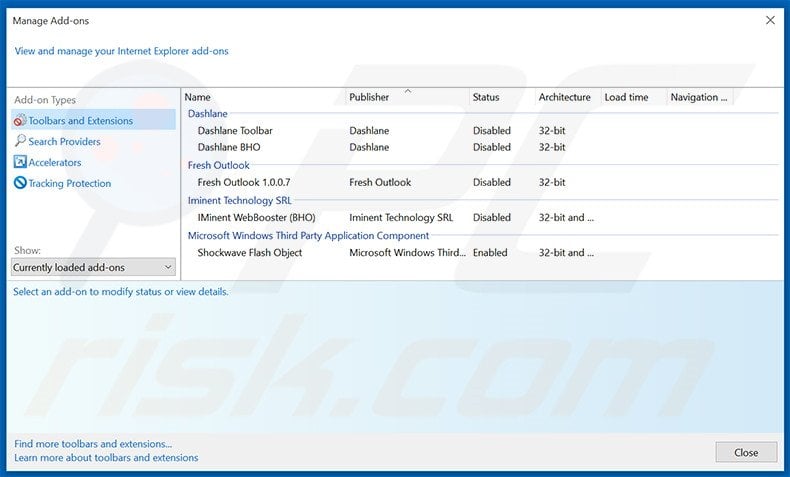Close the Manage Add-ons window
The width and height of the screenshot is (790, 477).
(x=769, y=19)
